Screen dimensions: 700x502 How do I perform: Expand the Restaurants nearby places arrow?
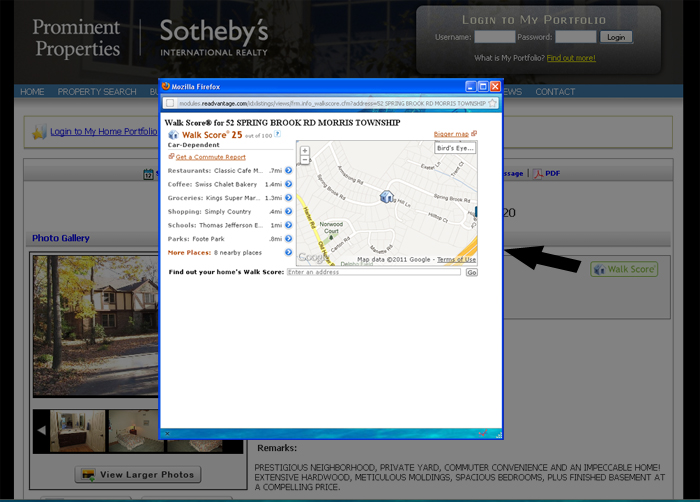click(x=289, y=171)
